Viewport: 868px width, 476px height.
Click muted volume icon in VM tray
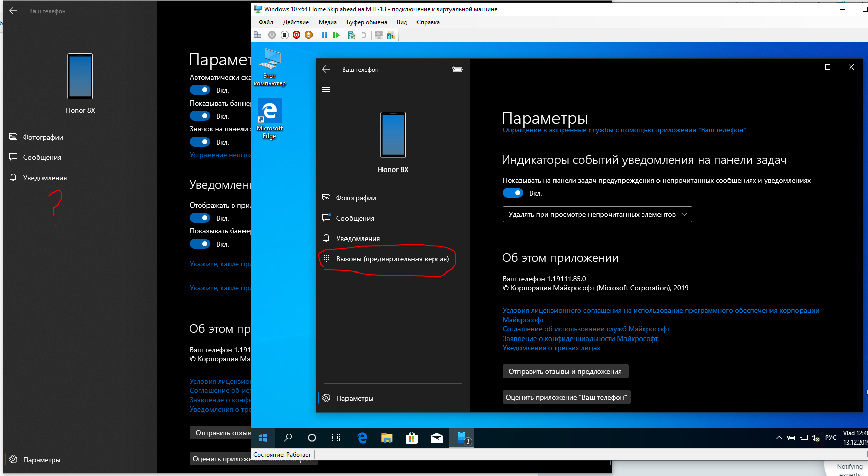(816, 438)
